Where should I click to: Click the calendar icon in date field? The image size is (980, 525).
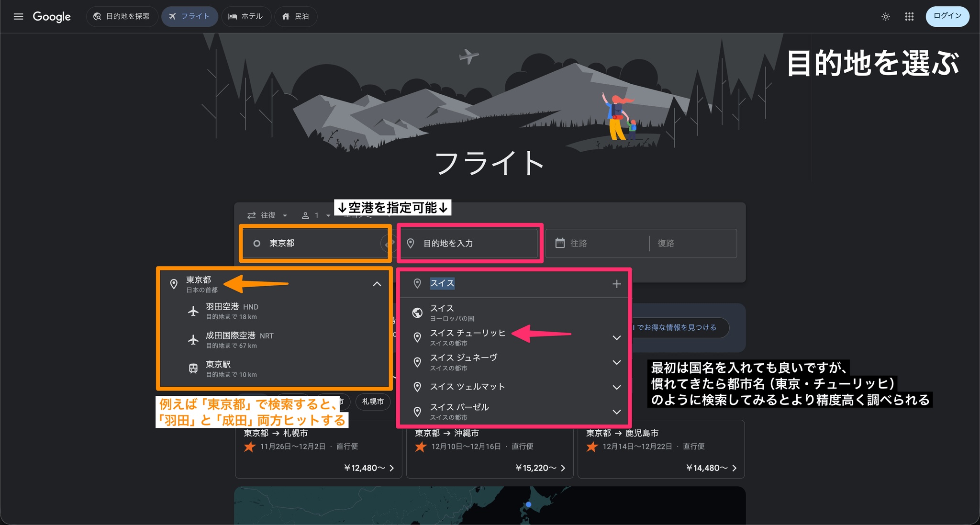[560, 243]
